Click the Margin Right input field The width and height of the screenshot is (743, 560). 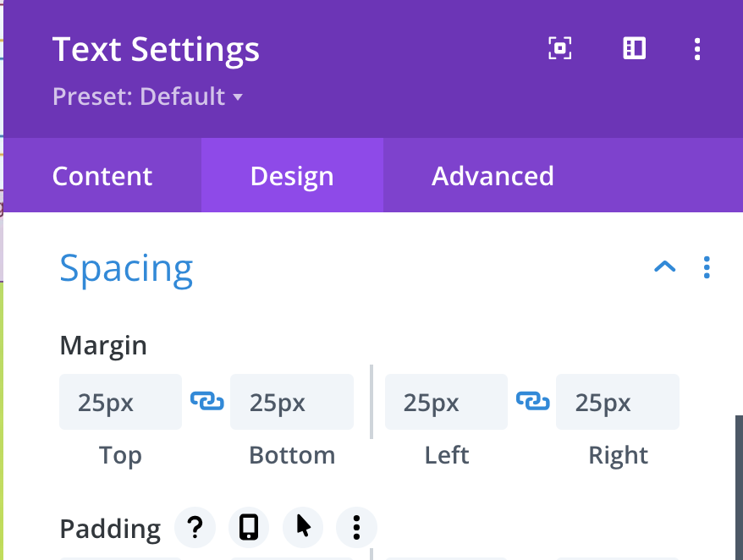(x=618, y=402)
